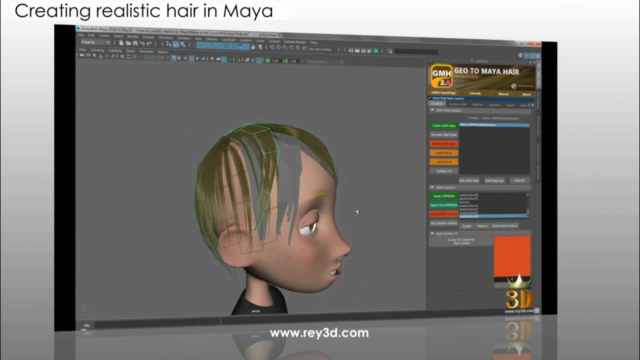This screenshot has width=640, height=360.
Task: Click the Open Scene folder icon
Action: (128, 43)
